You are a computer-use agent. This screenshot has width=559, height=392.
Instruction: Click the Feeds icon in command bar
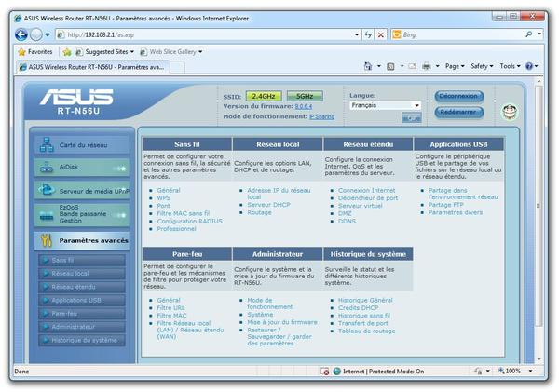coord(390,66)
